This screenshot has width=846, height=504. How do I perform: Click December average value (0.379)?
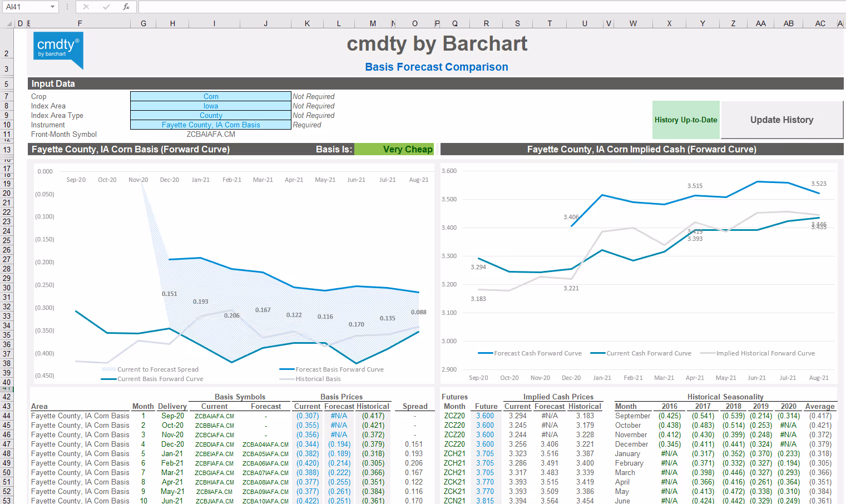(x=820, y=444)
